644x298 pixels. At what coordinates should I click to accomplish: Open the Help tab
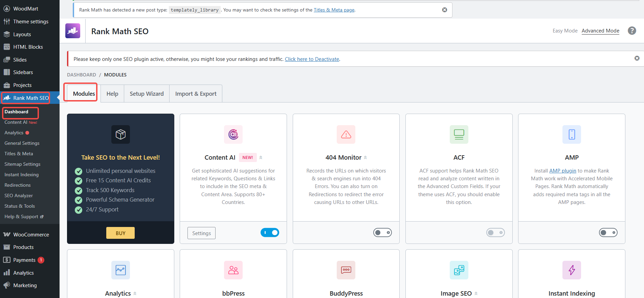coord(112,94)
